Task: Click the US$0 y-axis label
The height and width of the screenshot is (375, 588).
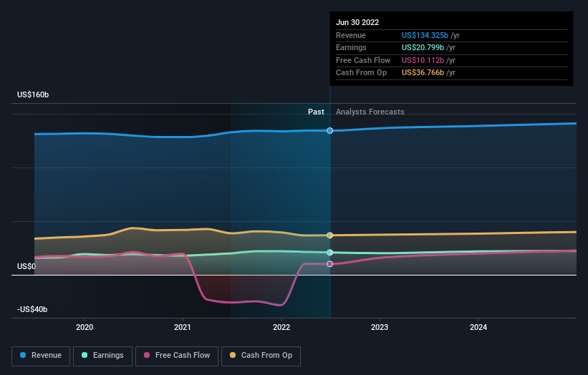Action: 26,266
